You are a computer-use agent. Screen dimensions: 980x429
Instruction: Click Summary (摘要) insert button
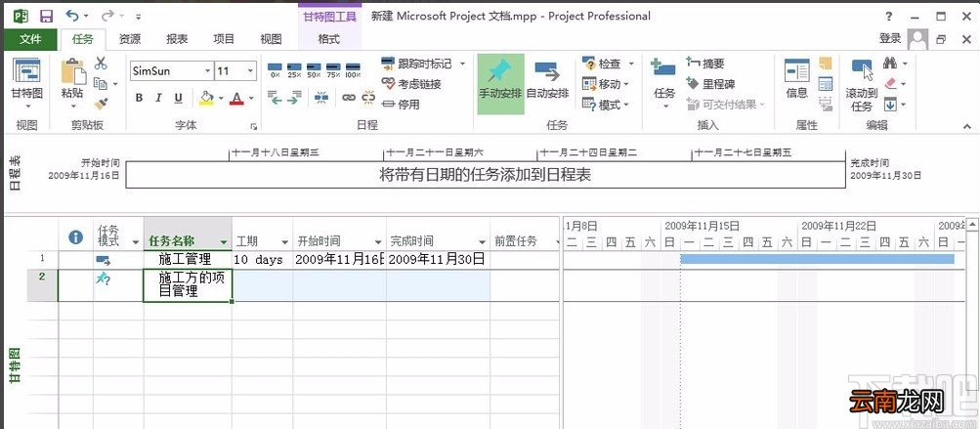click(x=705, y=64)
